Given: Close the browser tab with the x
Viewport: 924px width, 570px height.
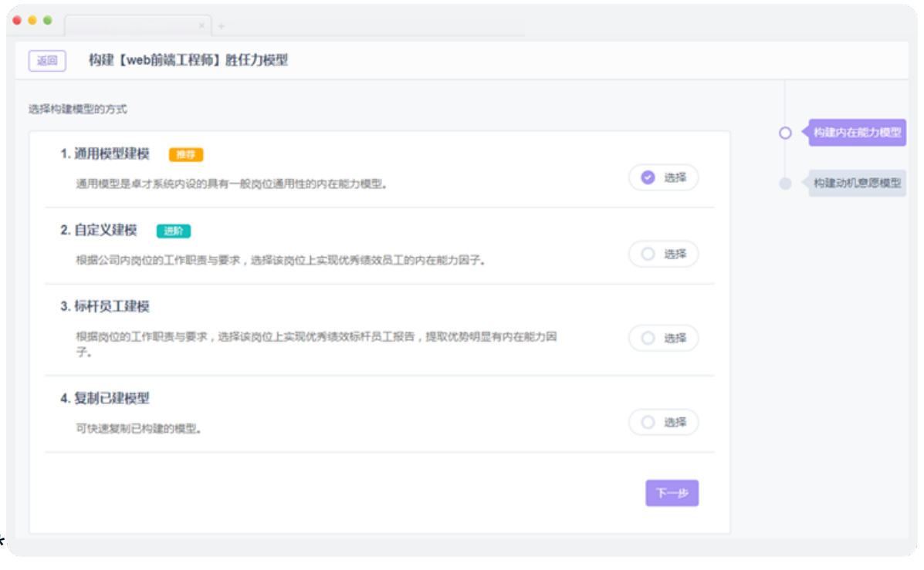Looking at the screenshot, I should [x=202, y=26].
